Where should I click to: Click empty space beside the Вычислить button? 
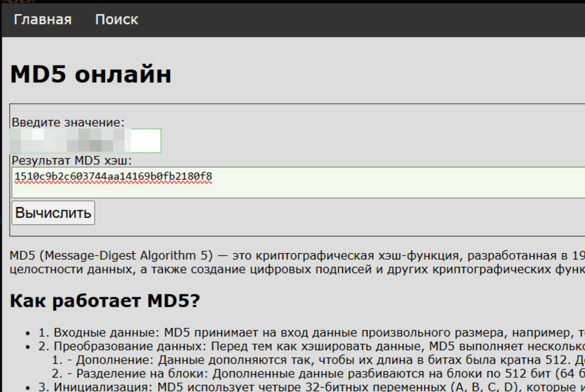click(x=336, y=214)
